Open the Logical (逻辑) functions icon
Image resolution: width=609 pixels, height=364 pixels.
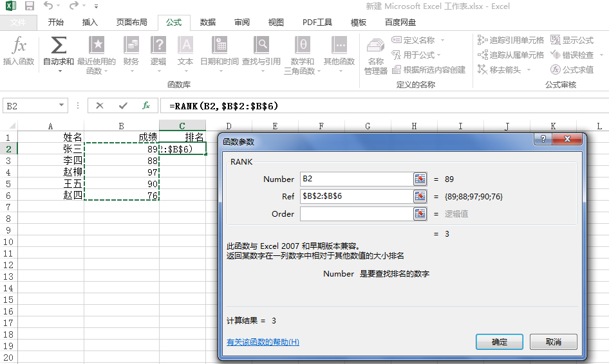158,45
